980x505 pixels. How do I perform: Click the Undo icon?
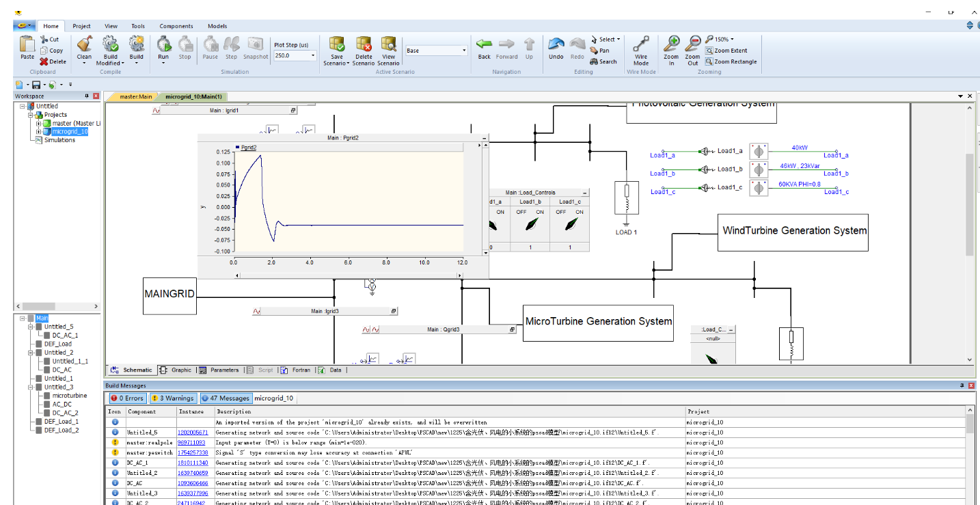pos(556,44)
